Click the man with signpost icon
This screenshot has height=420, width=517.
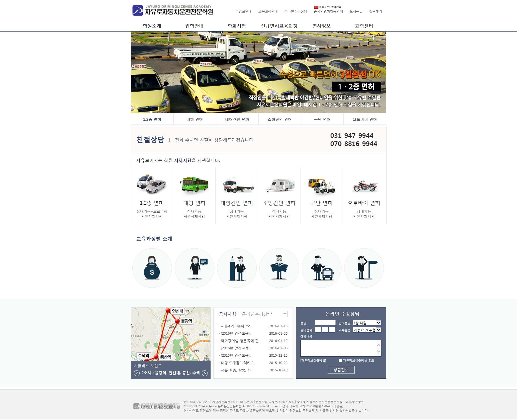click(x=364, y=268)
